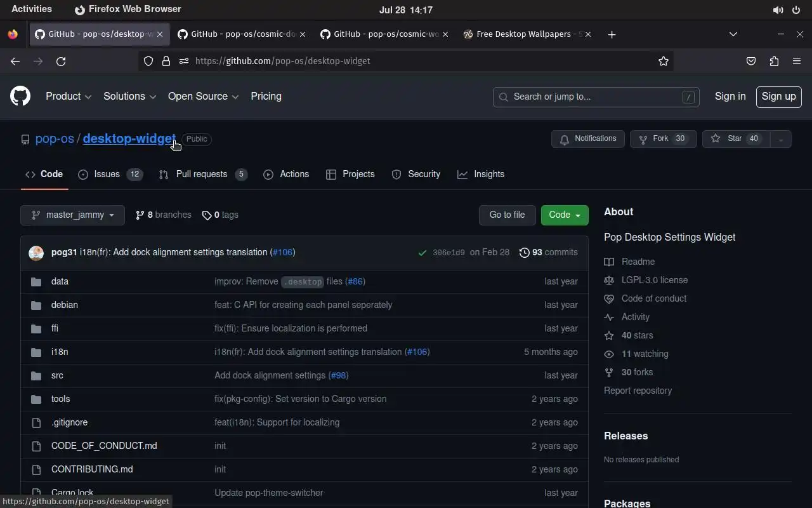Click the system volume icon
The image size is (812, 508).
tap(778, 10)
